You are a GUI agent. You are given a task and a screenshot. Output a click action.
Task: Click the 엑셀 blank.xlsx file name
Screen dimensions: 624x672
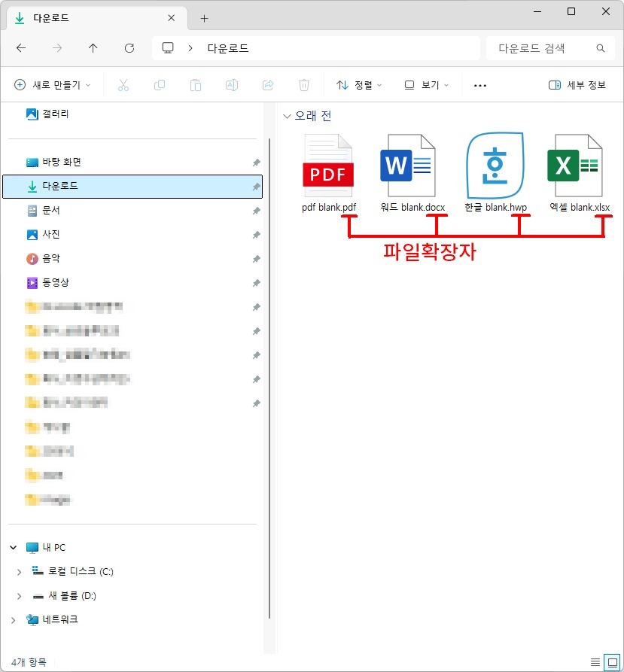(580, 208)
